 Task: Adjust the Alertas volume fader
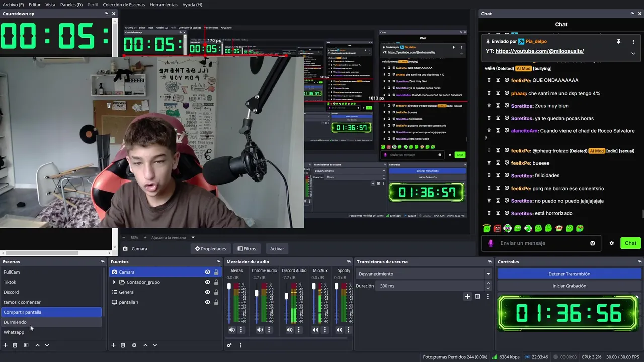tap(229, 287)
